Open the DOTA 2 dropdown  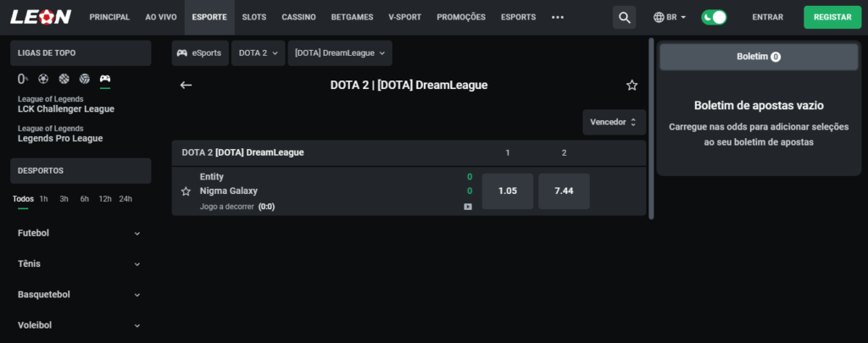pos(257,53)
